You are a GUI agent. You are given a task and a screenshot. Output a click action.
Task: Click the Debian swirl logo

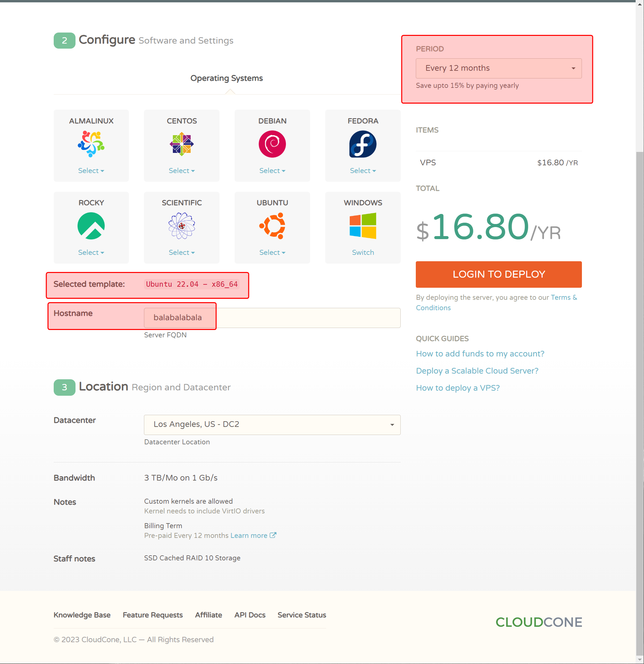click(272, 144)
